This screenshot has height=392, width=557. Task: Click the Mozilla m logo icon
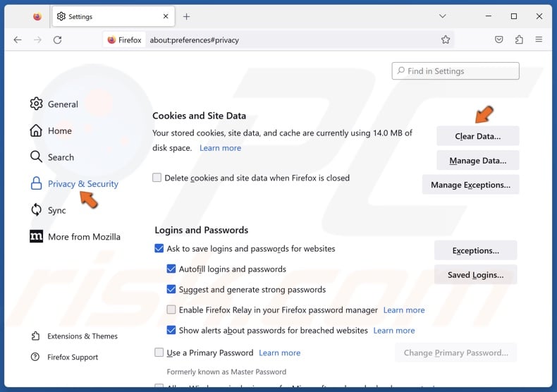36,236
